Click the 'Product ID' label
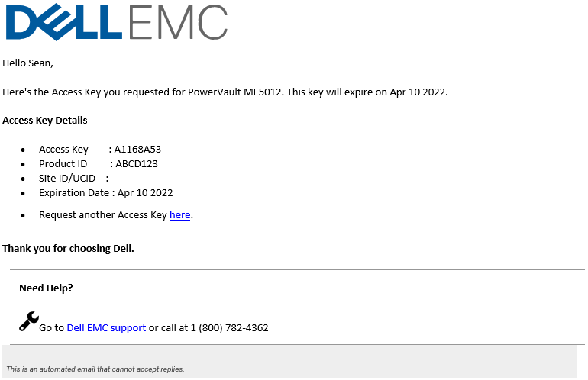 coord(63,164)
